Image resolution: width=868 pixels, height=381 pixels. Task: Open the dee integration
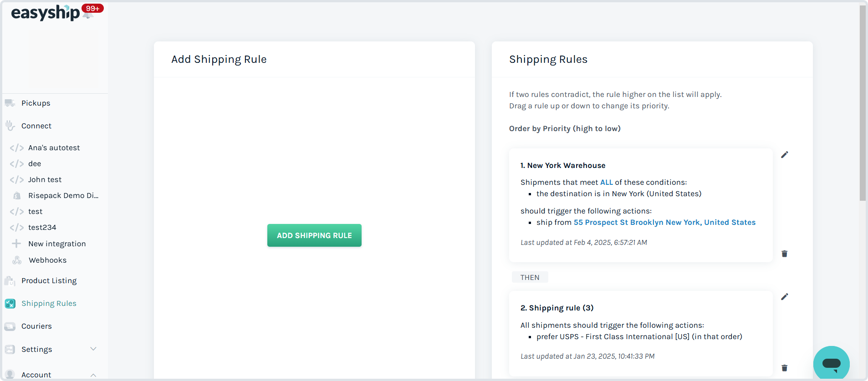click(x=35, y=163)
